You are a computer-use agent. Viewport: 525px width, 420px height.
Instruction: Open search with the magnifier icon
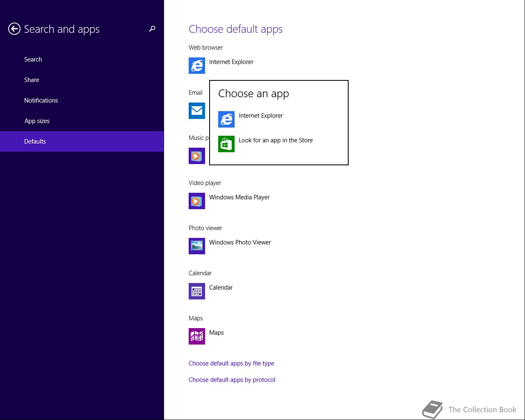click(152, 29)
